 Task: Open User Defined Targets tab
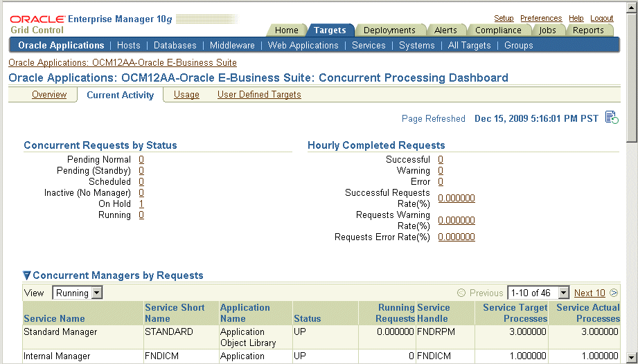coord(259,95)
